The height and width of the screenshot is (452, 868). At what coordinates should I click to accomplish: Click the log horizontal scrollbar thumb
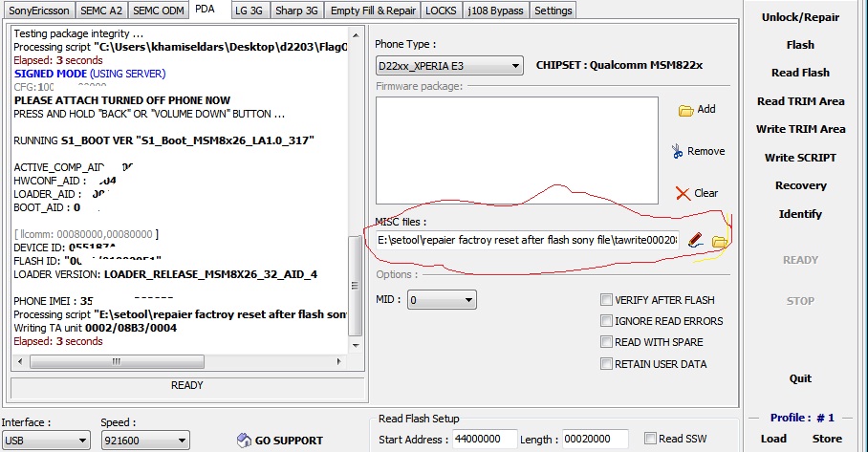tap(117, 362)
